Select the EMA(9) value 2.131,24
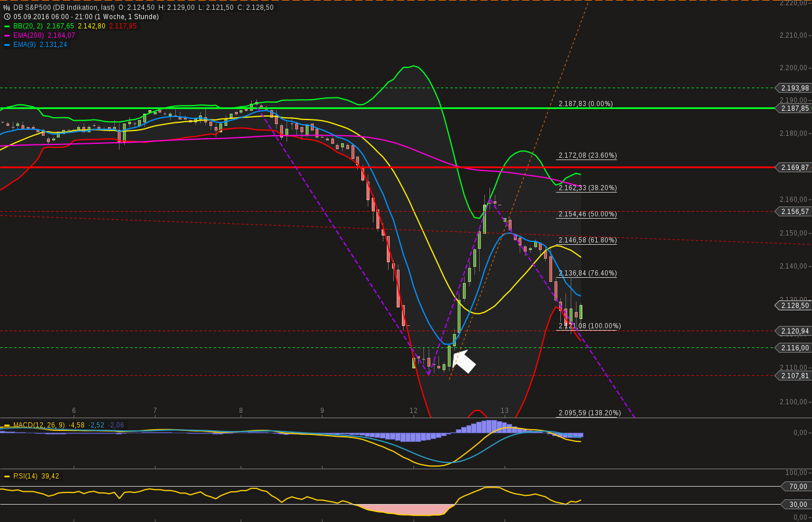 53,45
